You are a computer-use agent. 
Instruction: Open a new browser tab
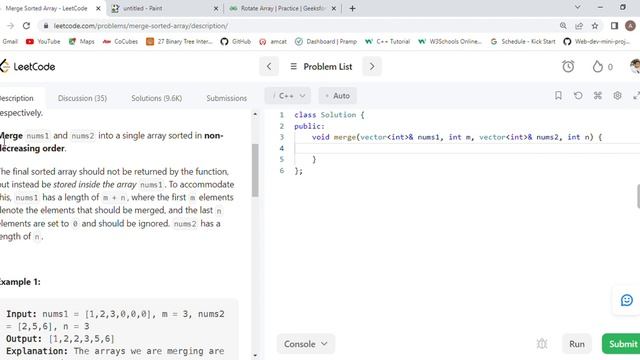point(353,8)
